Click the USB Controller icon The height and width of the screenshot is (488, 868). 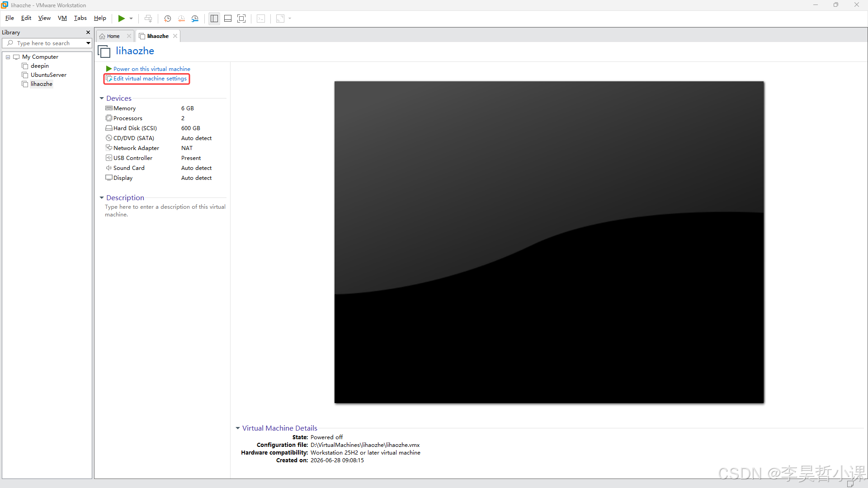pyautogui.click(x=109, y=158)
